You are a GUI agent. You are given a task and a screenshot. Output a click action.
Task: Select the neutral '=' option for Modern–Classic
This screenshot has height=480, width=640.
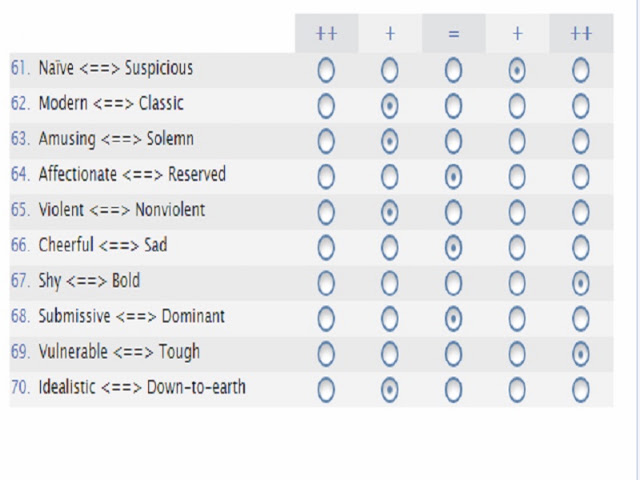pyautogui.click(x=453, y=106)
